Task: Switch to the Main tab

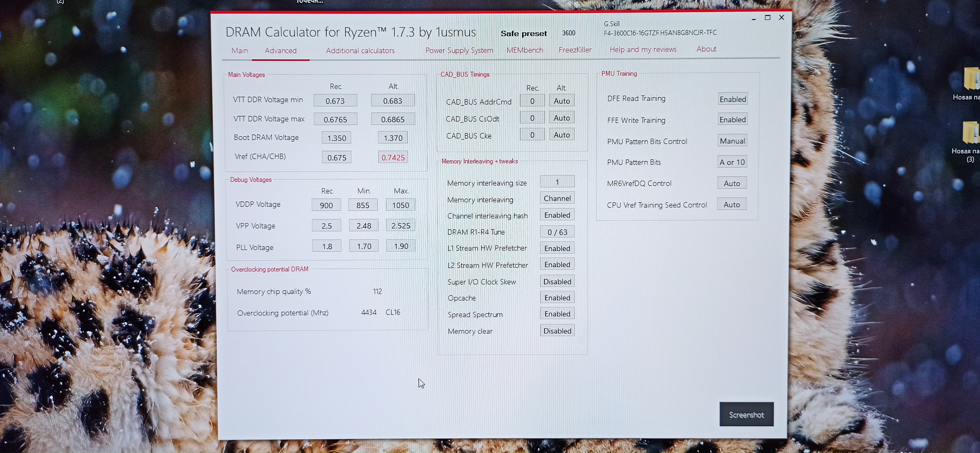Action: click(x=239, y=51)
